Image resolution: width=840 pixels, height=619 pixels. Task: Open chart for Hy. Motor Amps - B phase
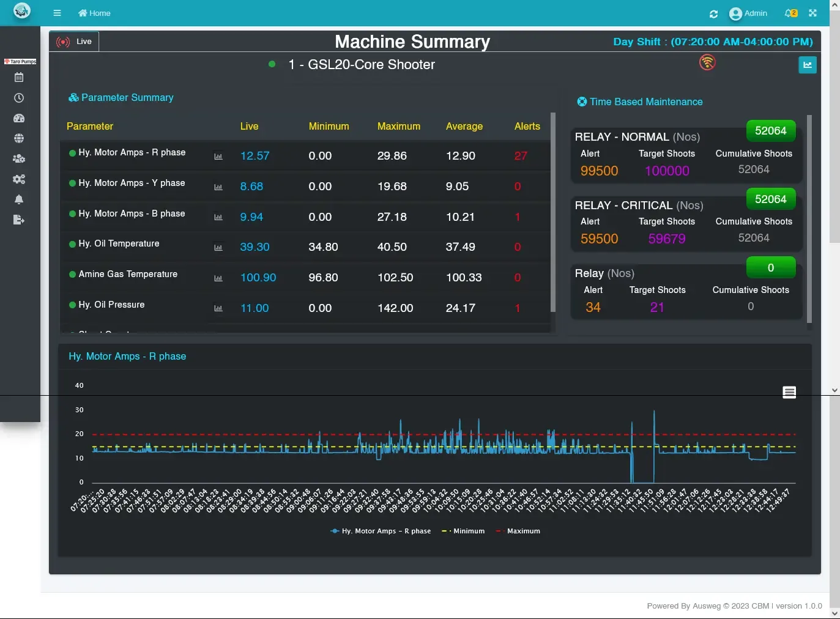[x=218, y=217]
